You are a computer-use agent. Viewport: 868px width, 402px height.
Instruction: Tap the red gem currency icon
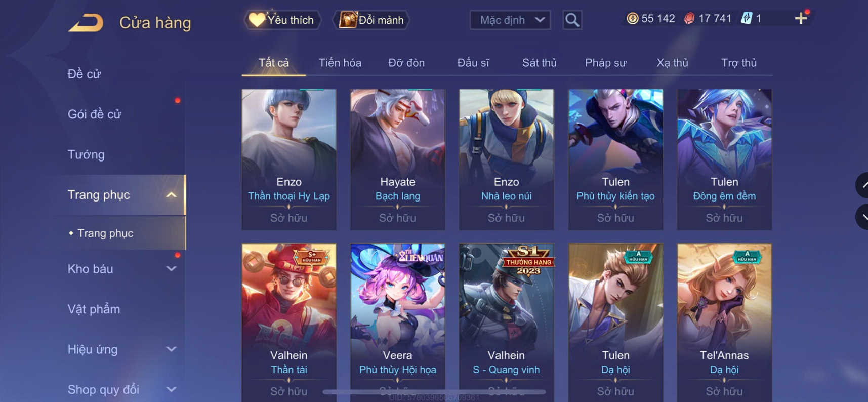[x=689, y=19]
